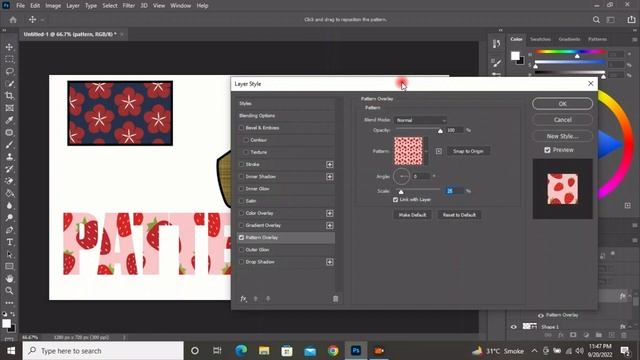This screenshot has width=640, height=360.
Task: Click the Scale percentage input field
Action: [x=455, y=191]
